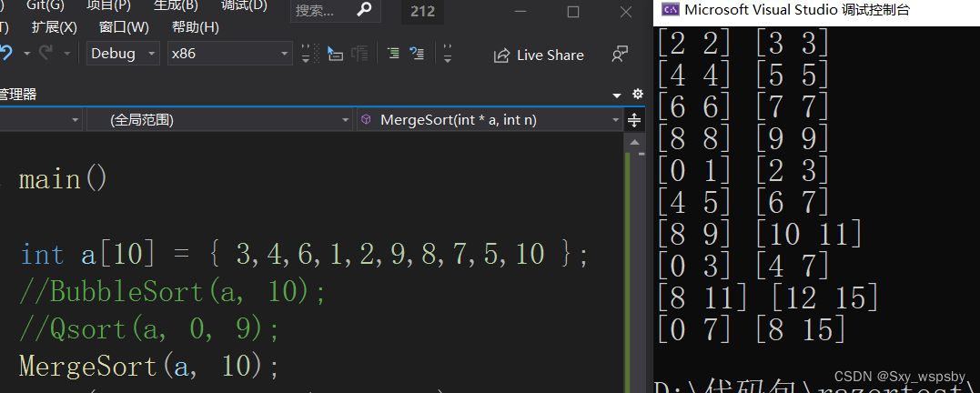Open the 调试(D) menu
This screenshot has height=393, width=980.
tap(244, 5)
